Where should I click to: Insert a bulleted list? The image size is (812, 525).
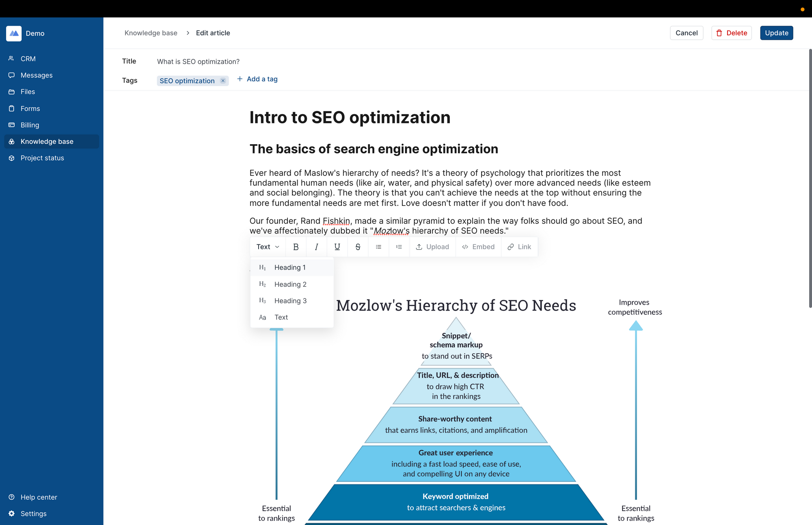(x=378, y=247)
